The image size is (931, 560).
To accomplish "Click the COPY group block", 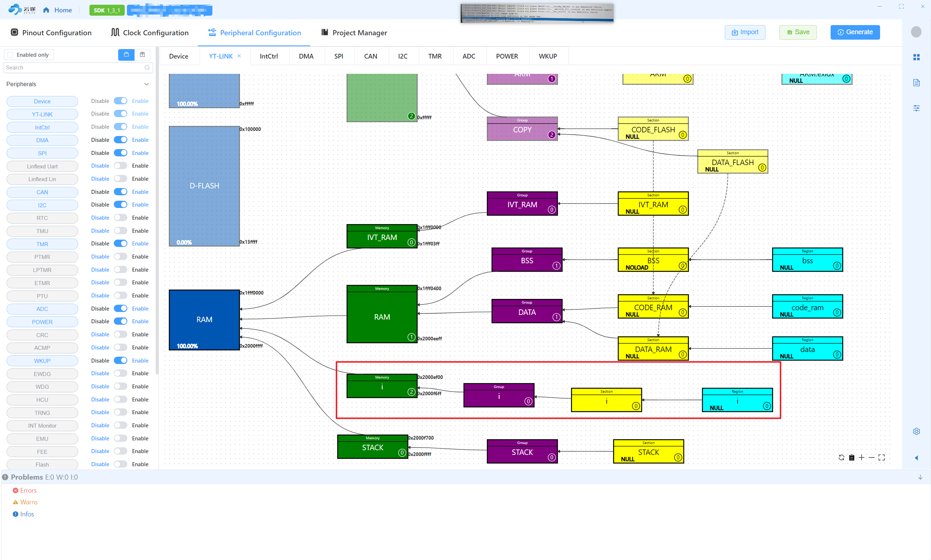I will tap(522, 129).
